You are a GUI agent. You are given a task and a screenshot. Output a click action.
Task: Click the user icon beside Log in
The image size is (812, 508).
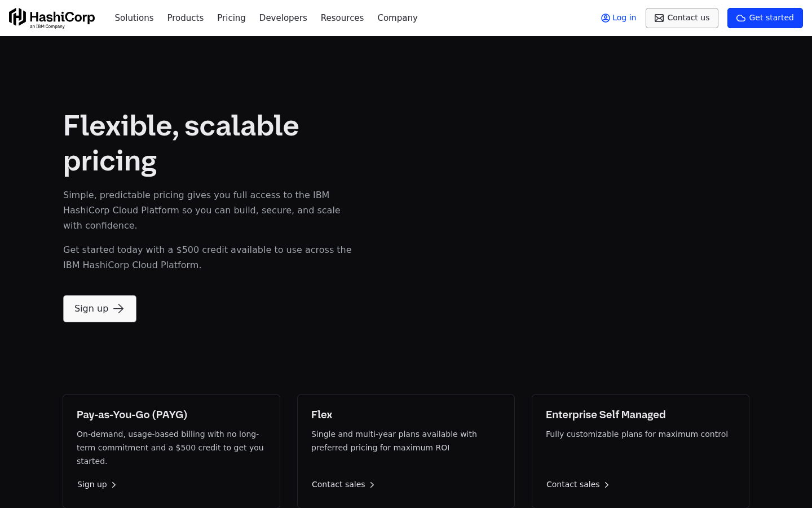click(606, 18)
